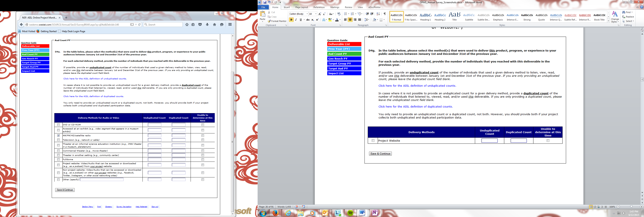Open the font name dropdown Calibri (Body)
Viewport: 644px width, 217px height.
(307, 14)
